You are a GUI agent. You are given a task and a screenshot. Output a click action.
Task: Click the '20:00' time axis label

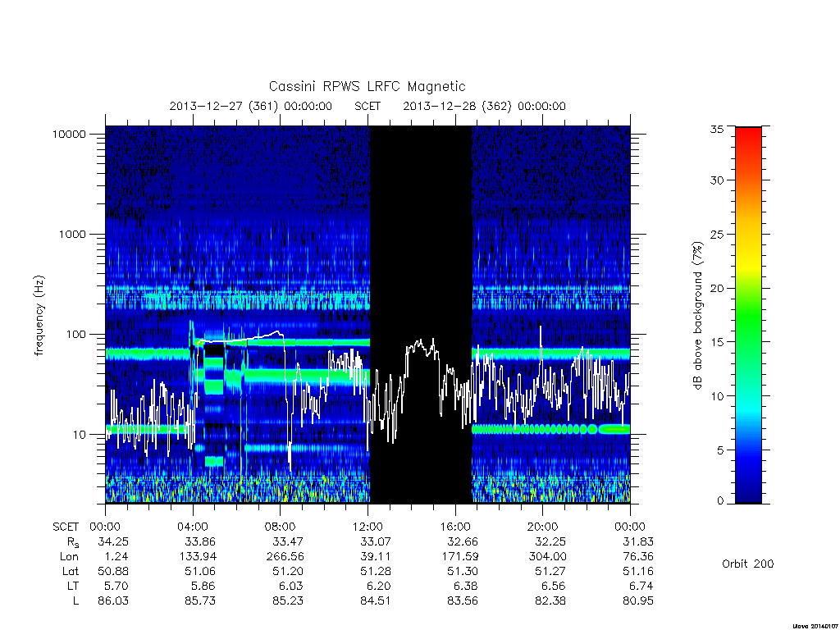tap(543, 527)
